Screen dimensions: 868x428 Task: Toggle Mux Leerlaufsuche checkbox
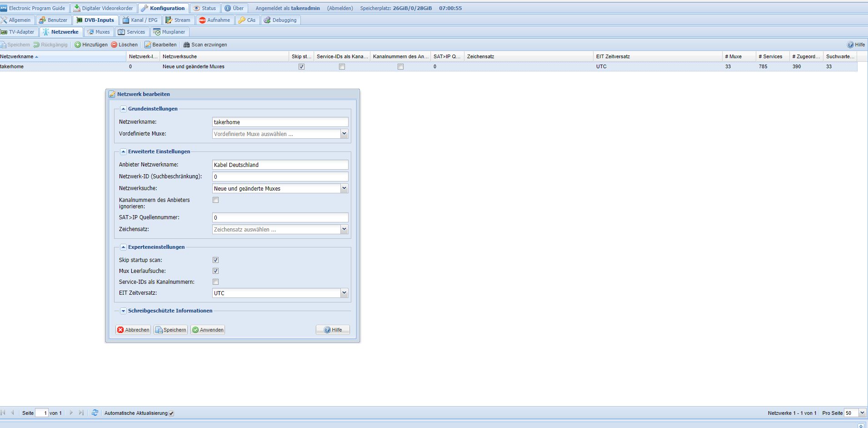pyautogui.click(x=216, y=271)
